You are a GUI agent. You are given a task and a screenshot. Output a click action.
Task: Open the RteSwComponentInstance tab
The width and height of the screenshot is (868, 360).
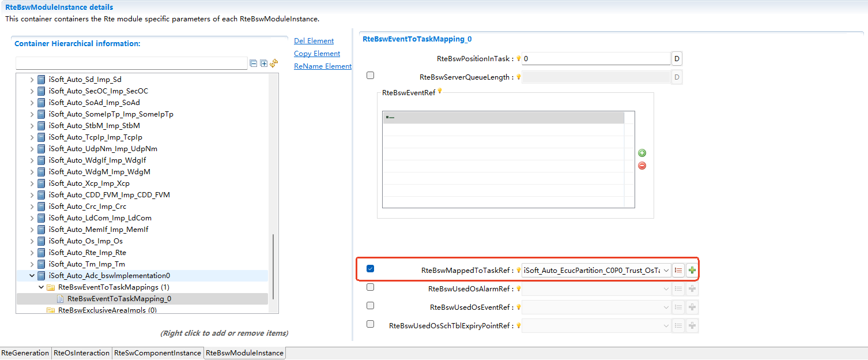coord(157,353)
